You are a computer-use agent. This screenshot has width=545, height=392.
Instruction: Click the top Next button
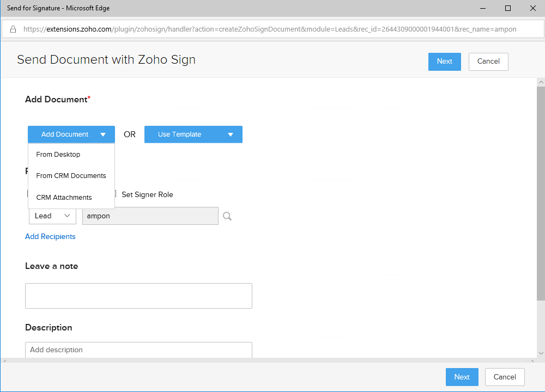pos(445,62)
